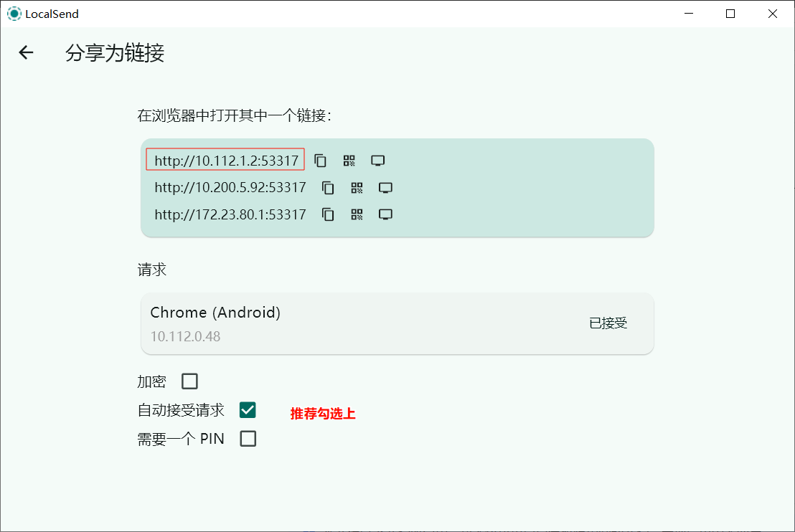Show QR code for 10.200.5.92 link
The image size is (795, 532).
[357, 188]
